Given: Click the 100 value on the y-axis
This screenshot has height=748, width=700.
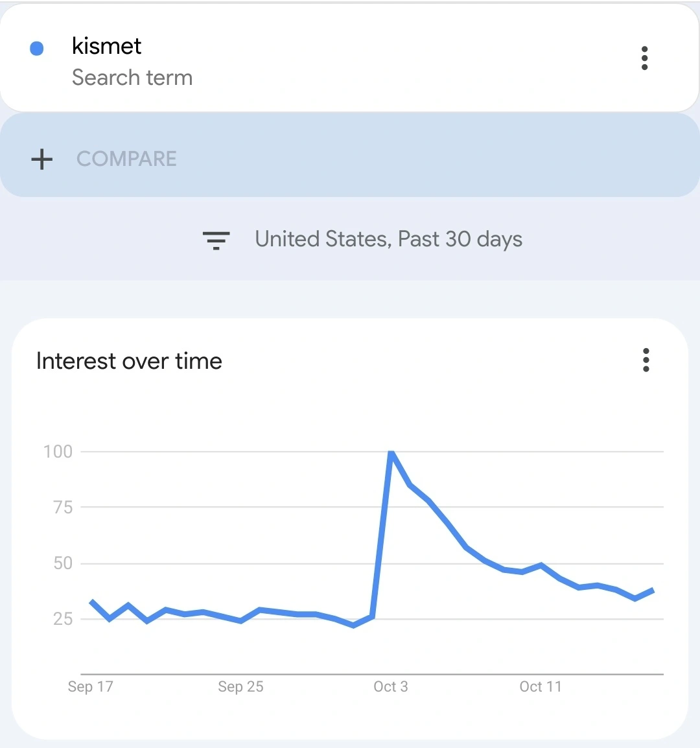Looking at the screenshot, I should (x=58, y=452).
